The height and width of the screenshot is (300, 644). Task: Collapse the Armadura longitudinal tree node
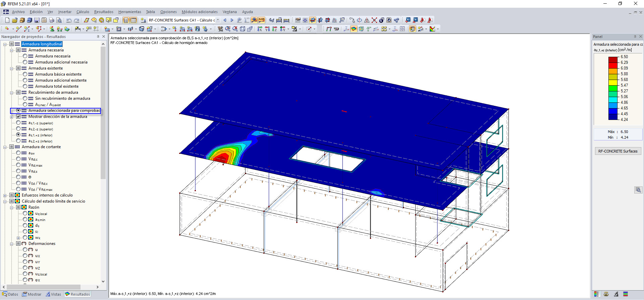[x=5, y=44]
